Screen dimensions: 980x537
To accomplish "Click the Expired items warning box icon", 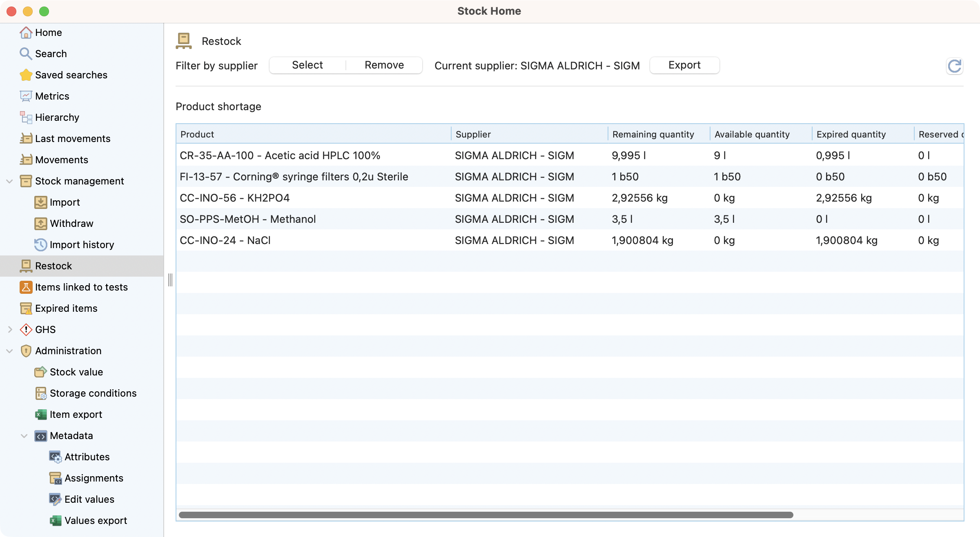I will 26,308.
